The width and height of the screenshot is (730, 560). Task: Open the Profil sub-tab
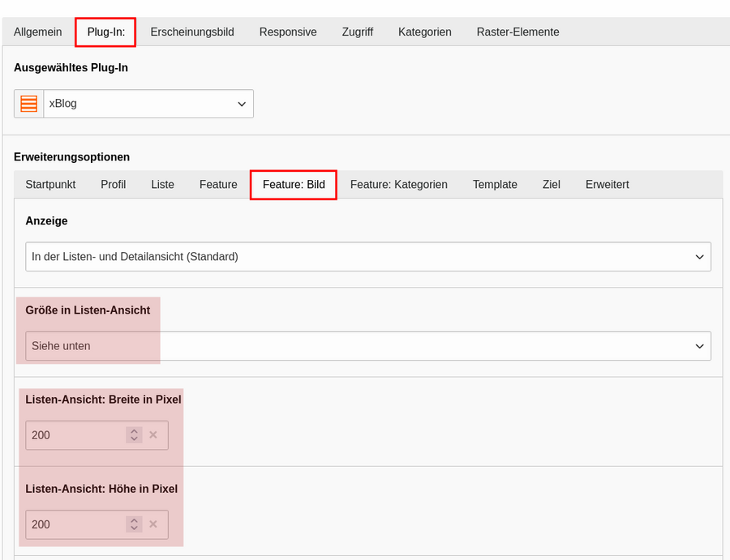(113, 185)
